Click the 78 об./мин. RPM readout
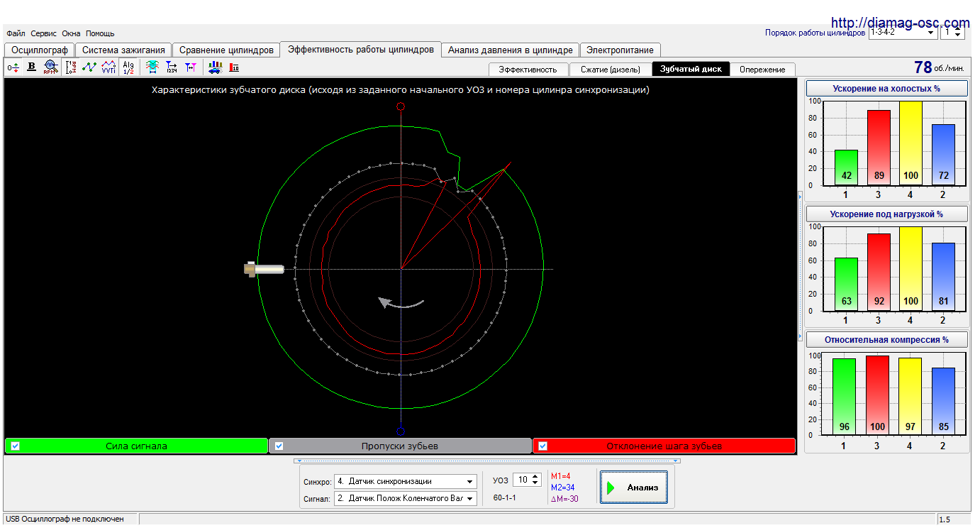 pos(939,67)
